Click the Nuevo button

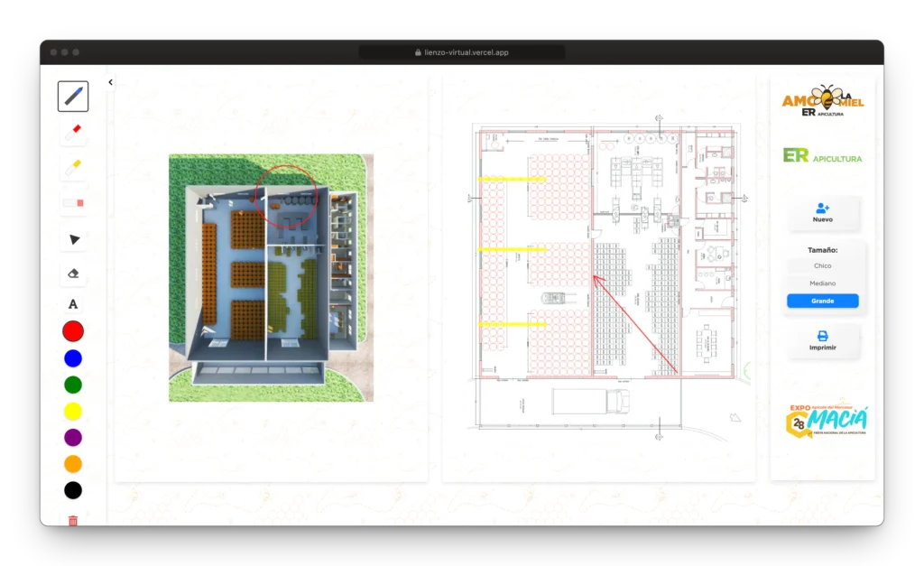click(823, 213)
